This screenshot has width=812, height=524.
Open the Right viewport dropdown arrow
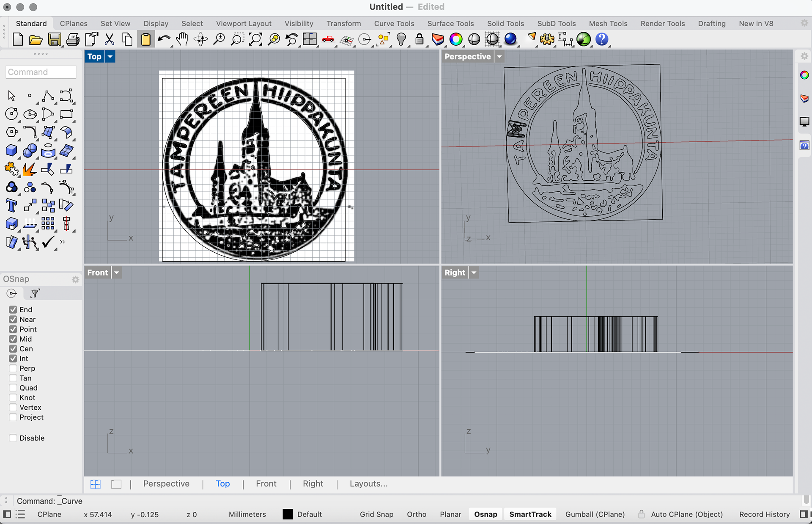[474, 273]
